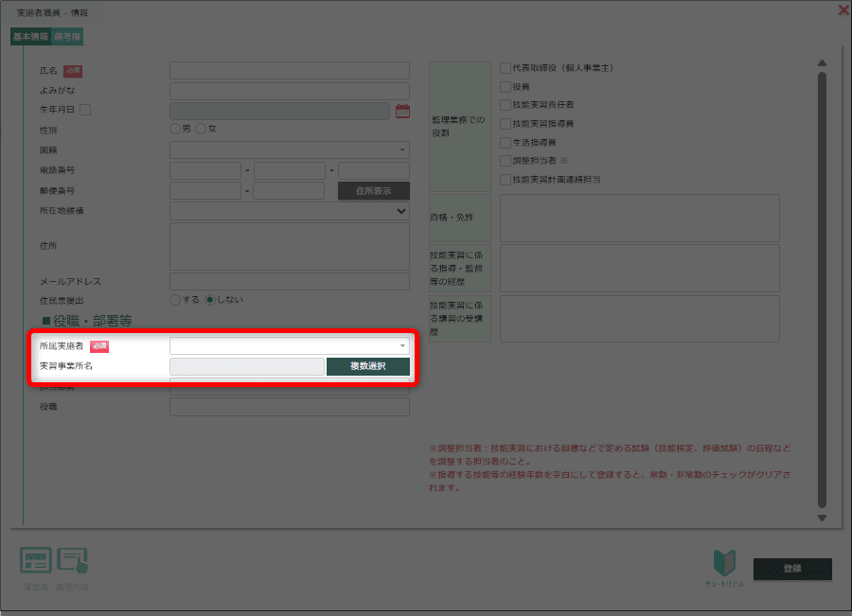This screenshot has width=852, height=616.
Task: Click the 履歴書 icon at bottom left
Action: [x=35, y=561]
